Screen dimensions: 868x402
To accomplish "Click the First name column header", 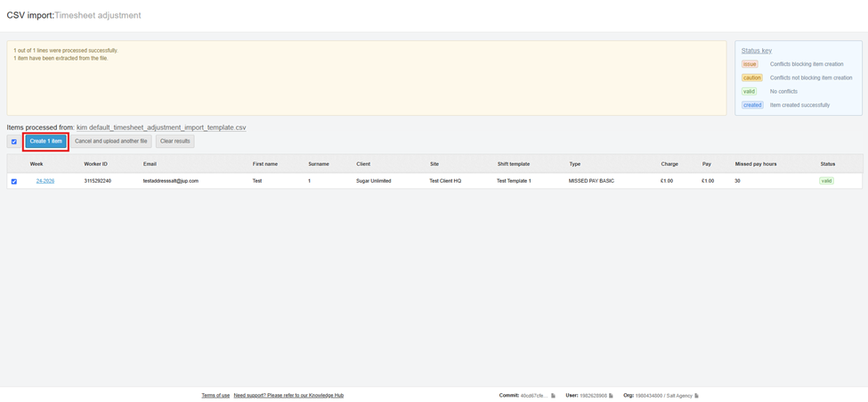I will click(265, 164).
